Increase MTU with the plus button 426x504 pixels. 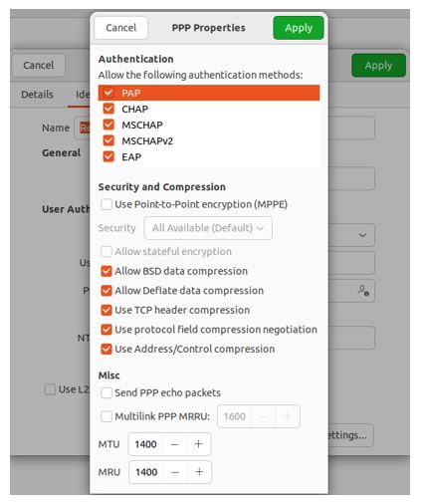point(198,444)
